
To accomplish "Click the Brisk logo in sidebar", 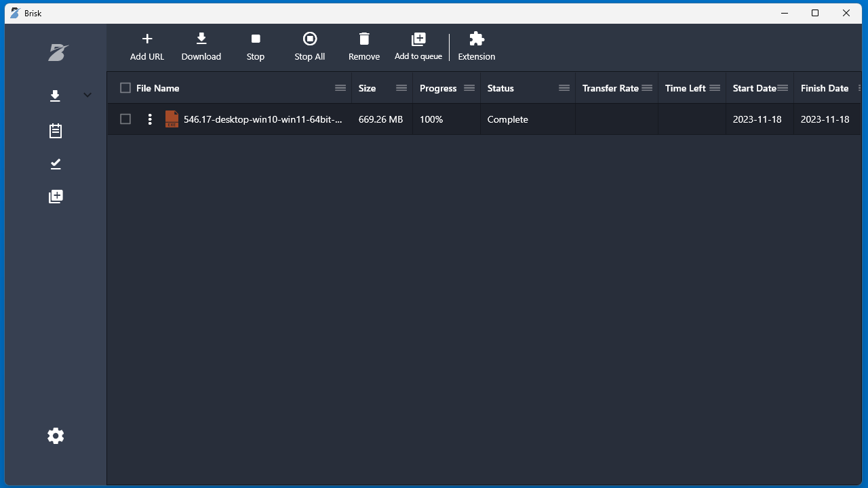I will (58, 52).
